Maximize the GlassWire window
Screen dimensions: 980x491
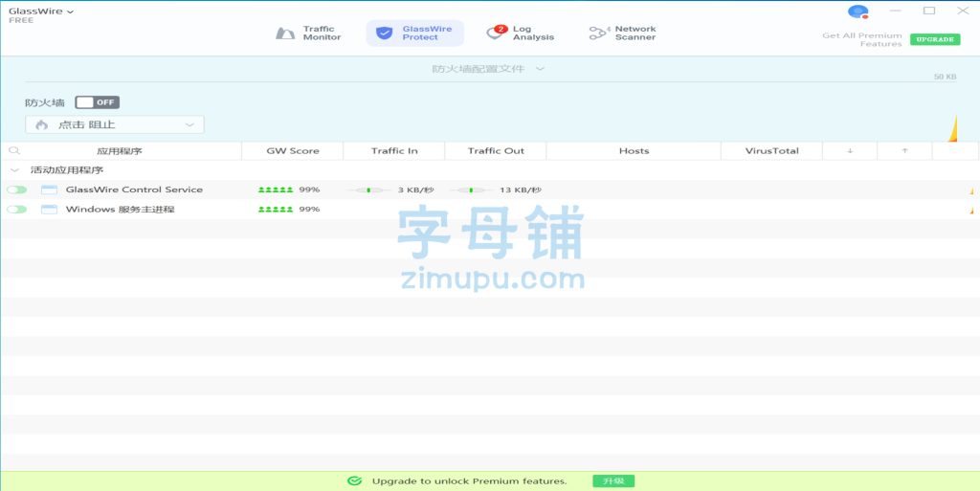point(929,11)
